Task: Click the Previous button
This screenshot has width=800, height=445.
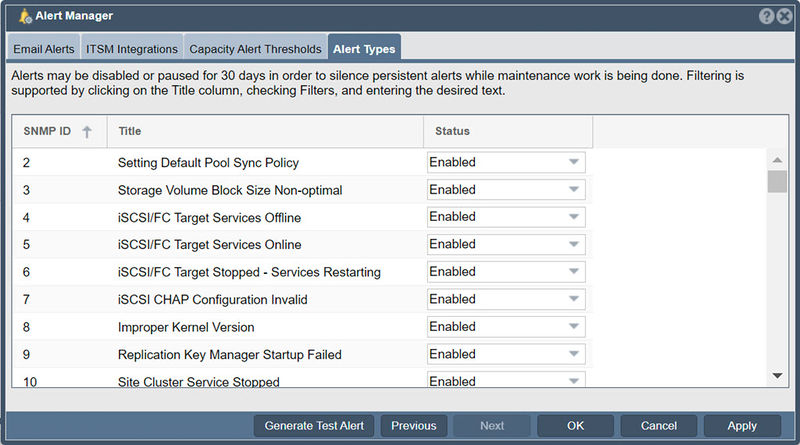Action: [x=414, y=426]
